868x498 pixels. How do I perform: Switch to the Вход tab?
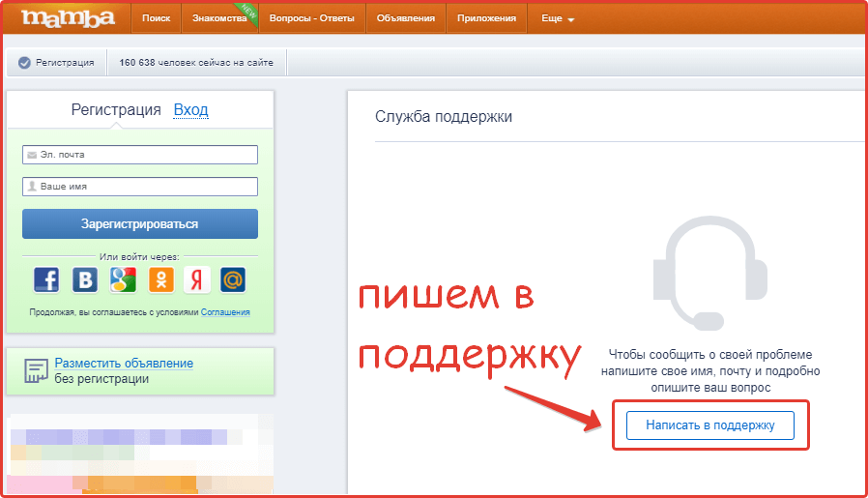(x=191, y=109)
